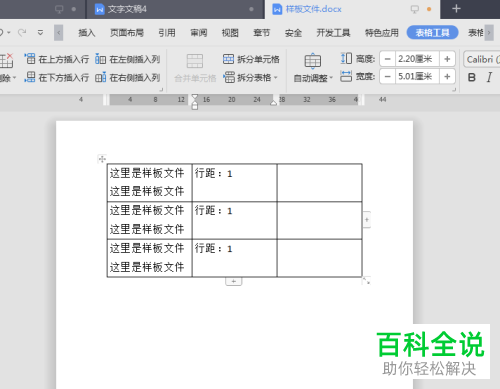The width and height of the screenshot is (500, 389).
Task: Open the 开发工具 ribbon tab
Action: point(333,33)
